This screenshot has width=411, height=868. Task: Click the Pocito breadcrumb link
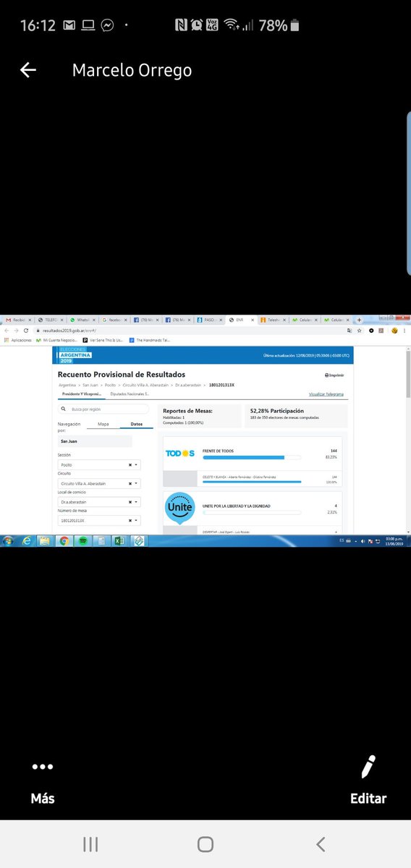pyautogui.click(x=111, y=386)
